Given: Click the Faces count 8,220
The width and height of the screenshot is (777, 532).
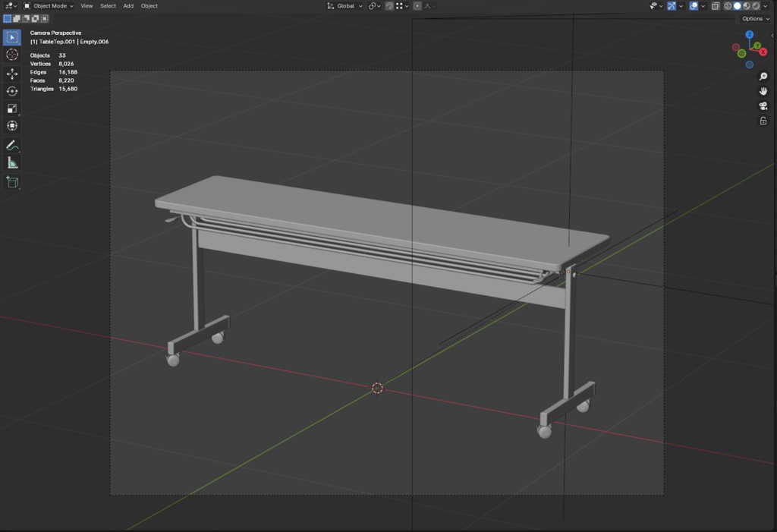Looking at the screenshot, I should tap(66, 80).
